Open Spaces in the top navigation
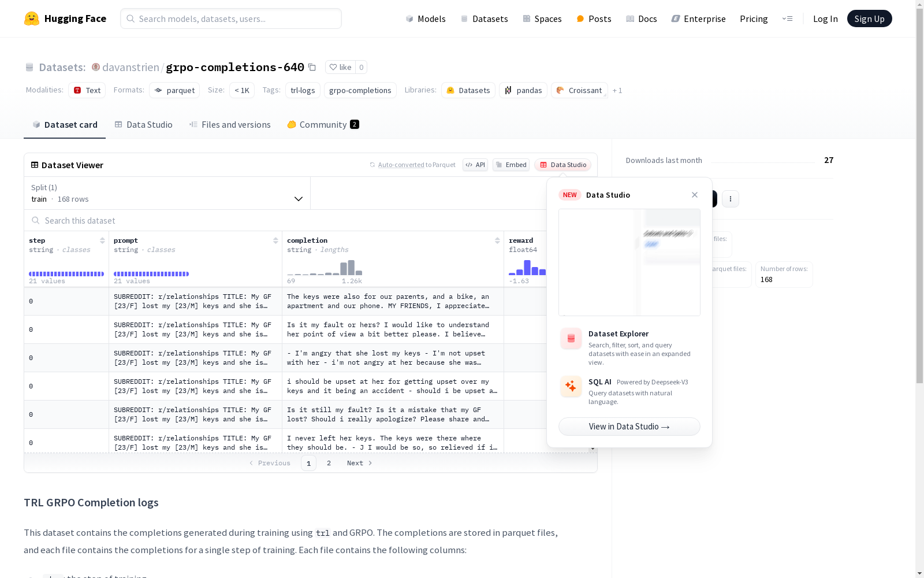The width and height of the screenshot is (924, 578). [x=542, y=18]
